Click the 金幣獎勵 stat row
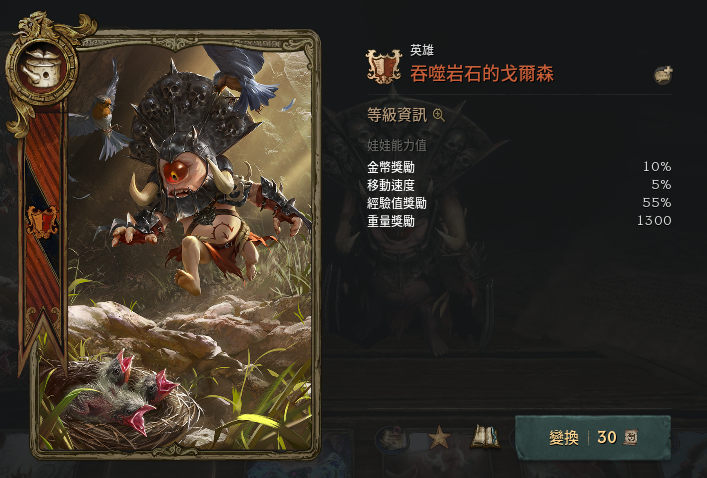707x478 pixels. tap(519, 167)
